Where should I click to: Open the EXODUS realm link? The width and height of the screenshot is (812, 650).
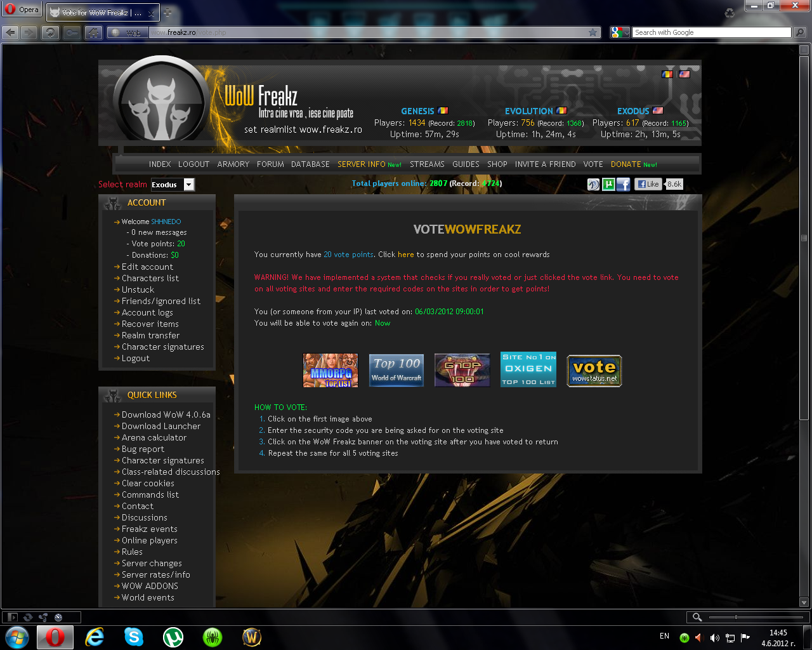(633, 111)
